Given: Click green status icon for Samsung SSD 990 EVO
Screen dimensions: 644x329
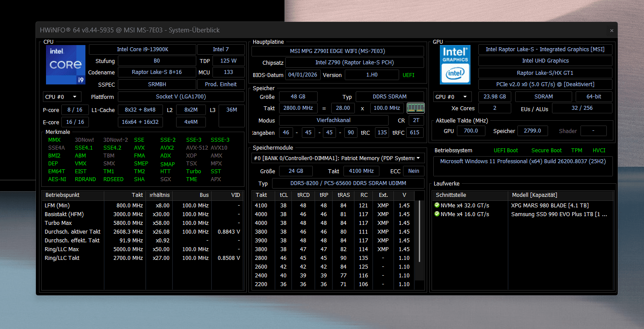Looking at the screenshot, I should pyautogui.click(x=437, y=214).
